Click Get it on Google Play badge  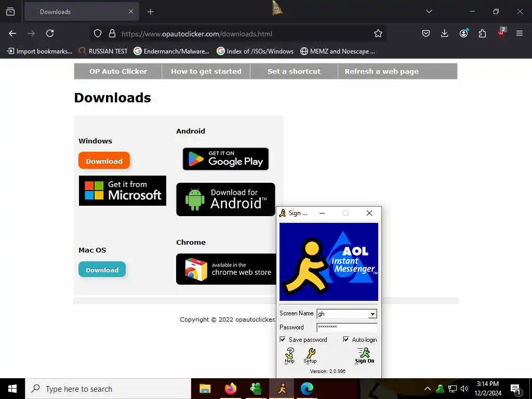[x=225, y=159]
